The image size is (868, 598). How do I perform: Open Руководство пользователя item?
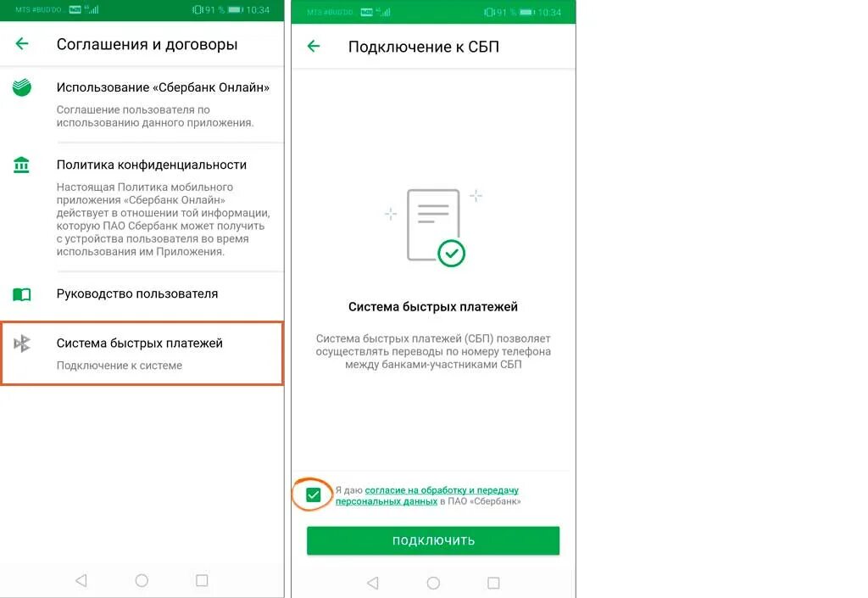click(142, 294)
